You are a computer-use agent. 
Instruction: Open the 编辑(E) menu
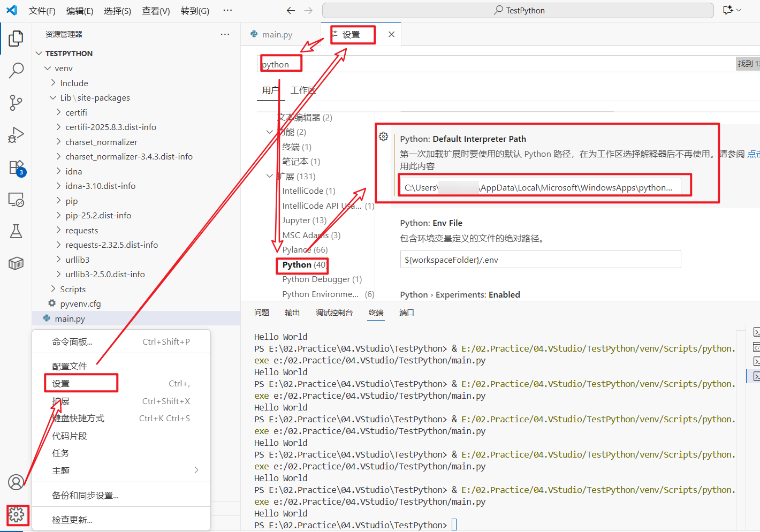point(80,11)
